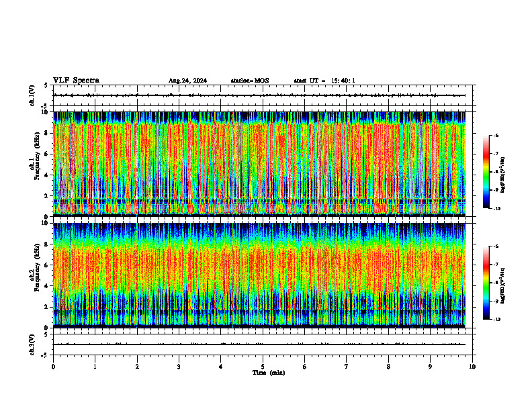Image resolution: width=532 pixels, height=411 pixels.
Task: Click the "-6" value on ch.1 colorbar
Action: point(496,135)
